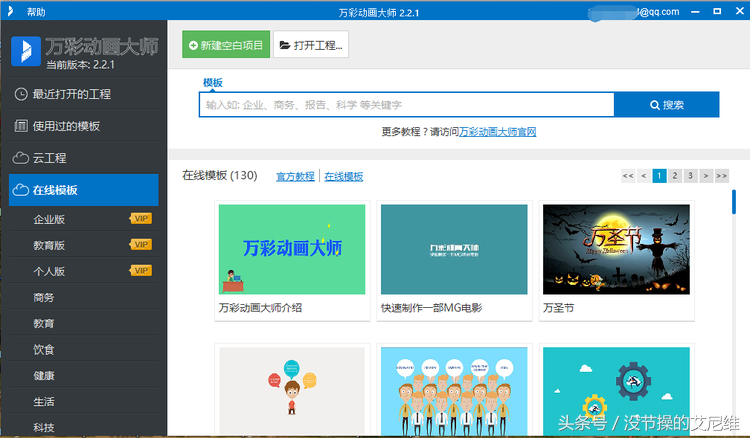Click 当前版本: 2.2.1 version text
Viewport: 750px width, 438px height.
[80, 65]
